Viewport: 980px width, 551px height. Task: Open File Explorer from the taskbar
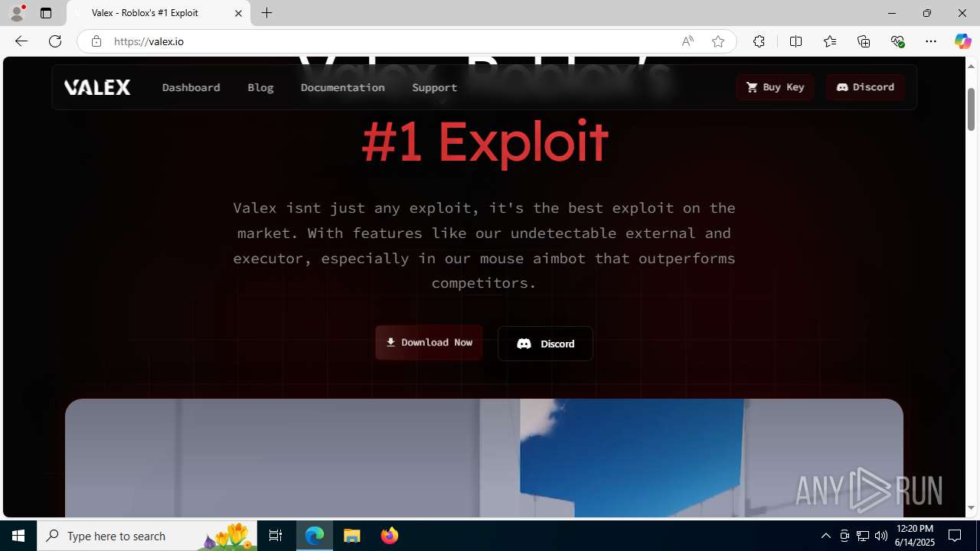(352, 536)
